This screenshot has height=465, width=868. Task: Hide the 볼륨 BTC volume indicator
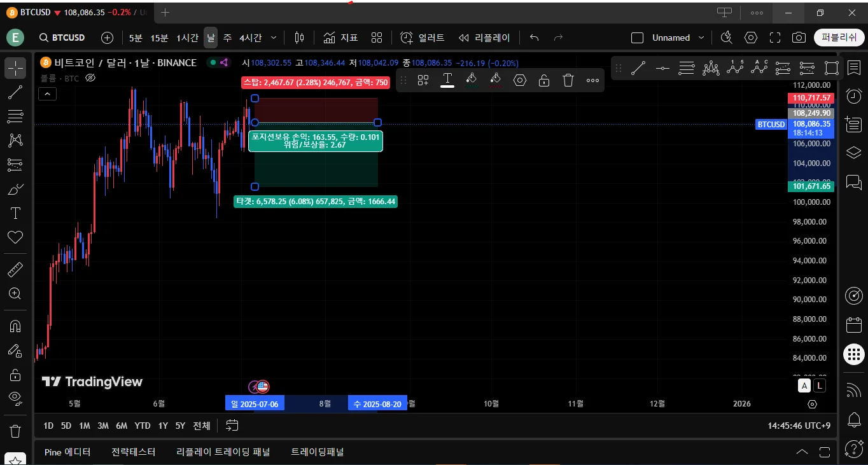(90, 78)
